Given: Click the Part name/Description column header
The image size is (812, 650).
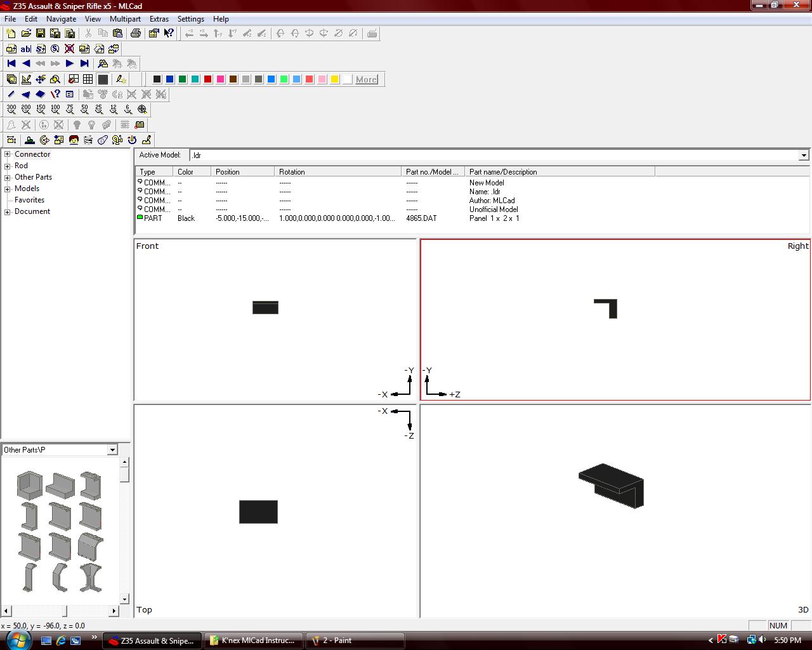Looking at the screenshot, I should pyautogui.click(x=560, y=172).
